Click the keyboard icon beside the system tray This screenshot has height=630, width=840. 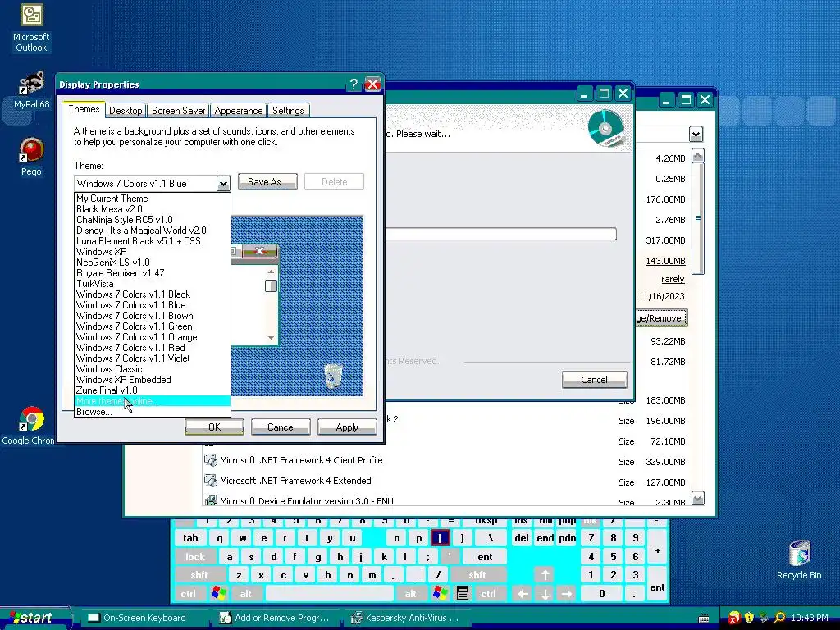coord(704,619)
